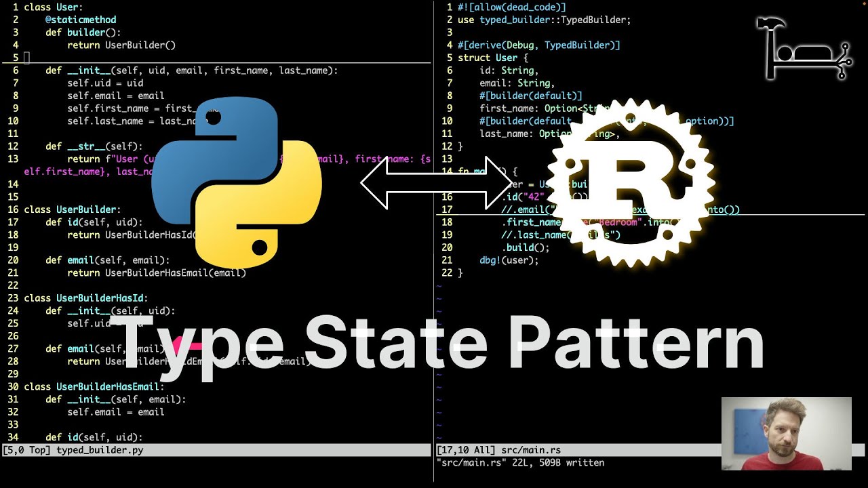Select the 'class User:' line
Screen dimensions: 868x488
coord(53,7)
